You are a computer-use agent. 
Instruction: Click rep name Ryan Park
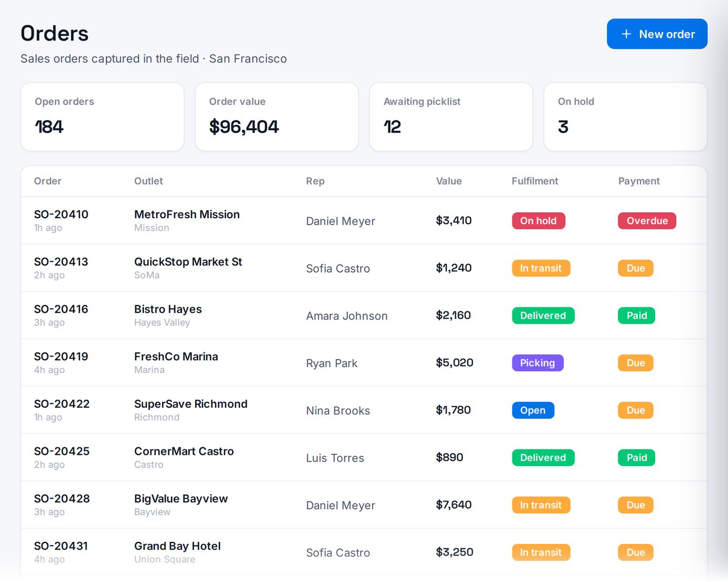[x=331, y=363]
